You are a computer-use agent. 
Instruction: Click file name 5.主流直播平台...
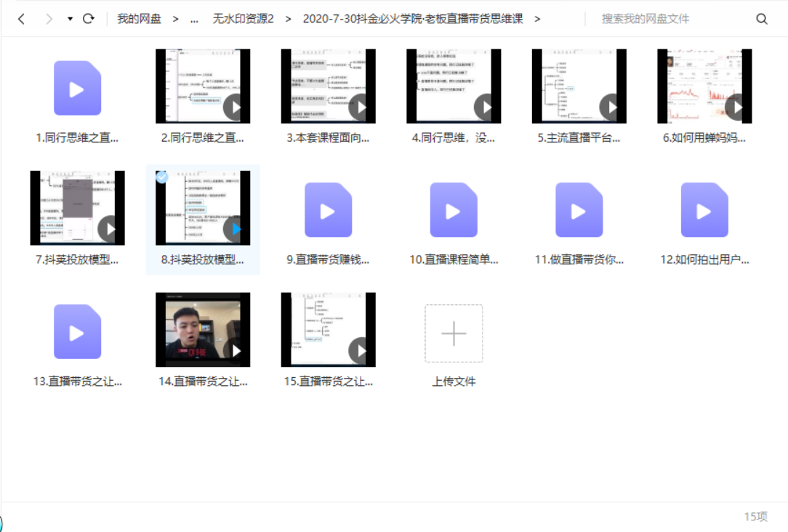[x=579, y=137]
